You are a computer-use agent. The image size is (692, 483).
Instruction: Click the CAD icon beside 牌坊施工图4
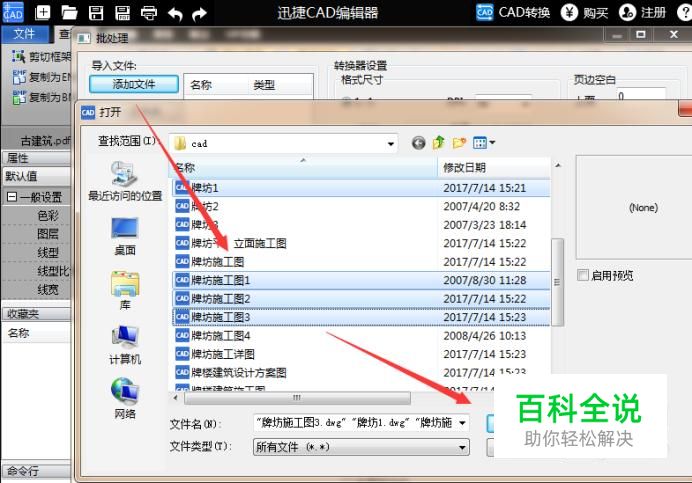coord(182,336)
